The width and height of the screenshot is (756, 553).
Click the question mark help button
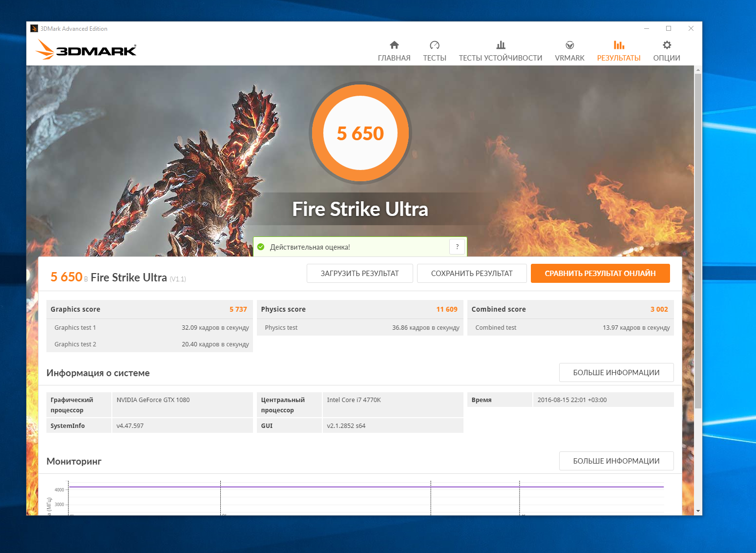(457, 247)
